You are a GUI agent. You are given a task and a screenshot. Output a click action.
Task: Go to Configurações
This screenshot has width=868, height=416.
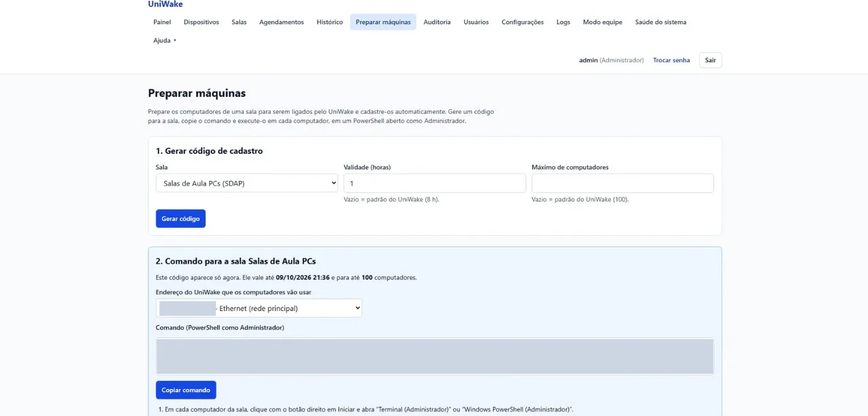(x=523, y=22)
